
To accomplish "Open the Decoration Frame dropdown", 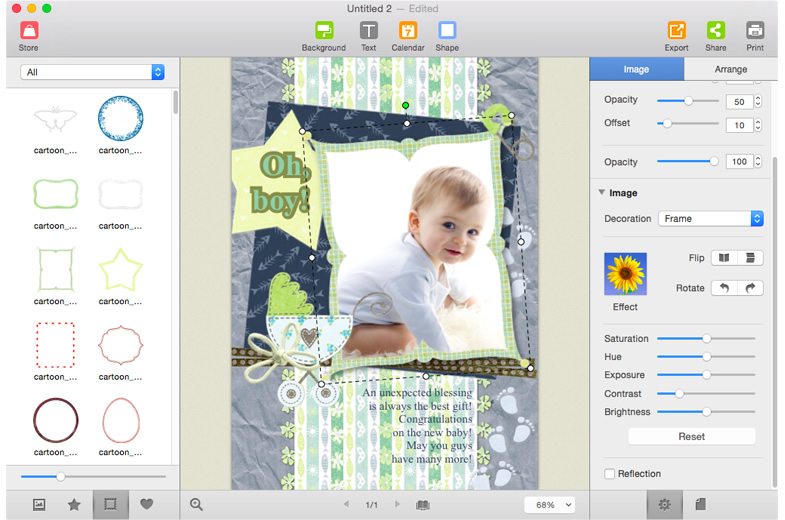I will (x=710, y=219).
